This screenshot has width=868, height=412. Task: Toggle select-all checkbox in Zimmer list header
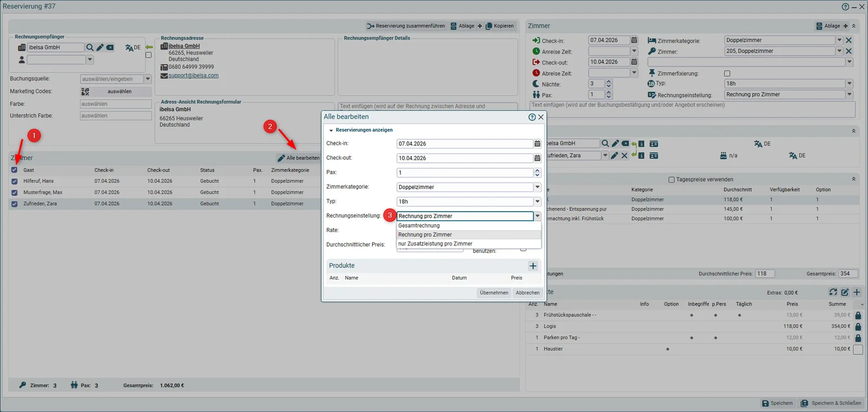point(15,170)
